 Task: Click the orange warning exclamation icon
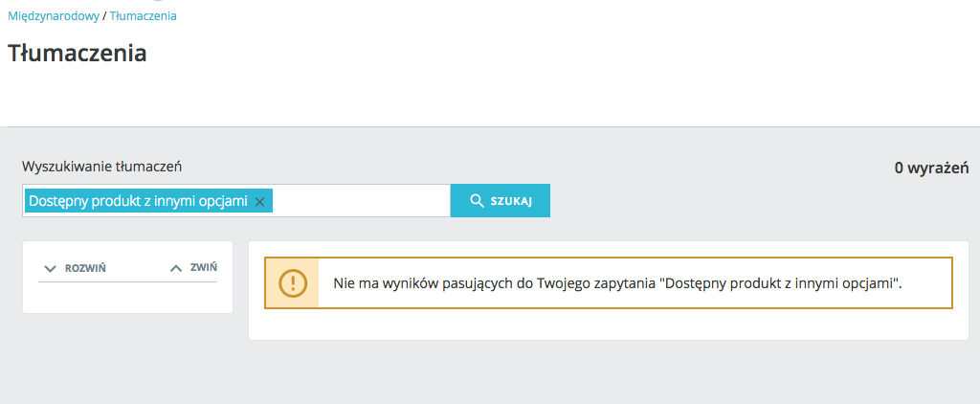point(292,283)
